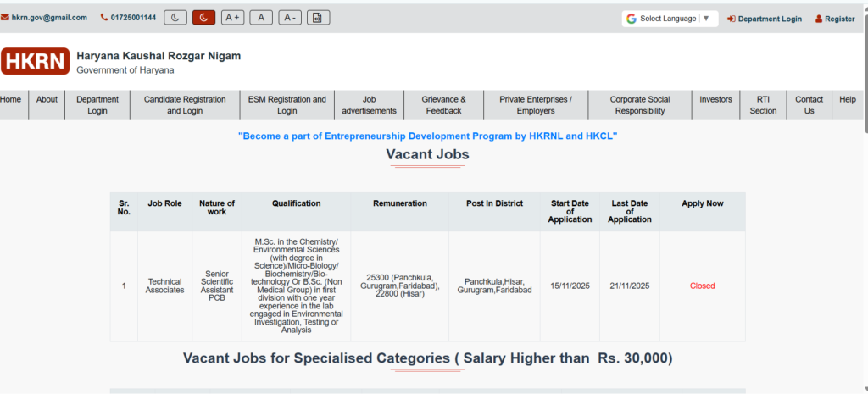Click the Vacant Jobs for Specialised Categories heading
Viewport: 868px width, 394px height.
pos(427,358)
